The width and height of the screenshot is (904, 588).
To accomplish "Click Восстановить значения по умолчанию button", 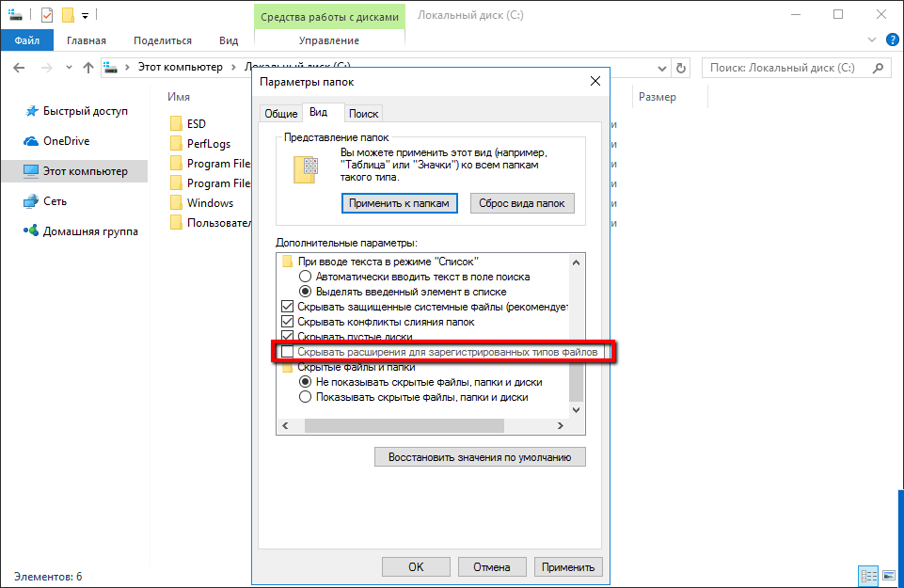I will (480, 457).
